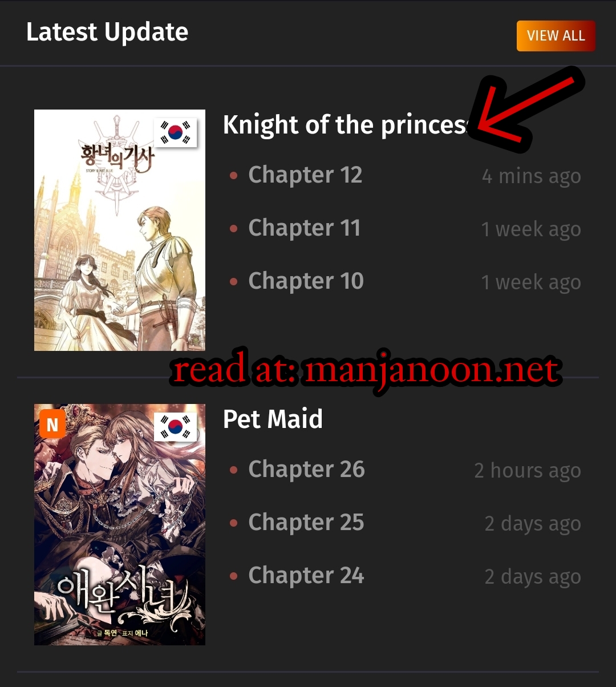Image resolution: width=616 pixels, height=687 pixels.
Task: Read Pet Maid Chapter 26
Action: click(306, 469)
